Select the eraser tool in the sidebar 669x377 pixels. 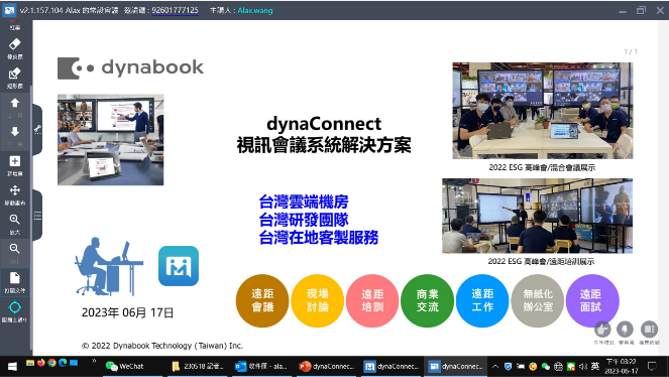tap(15, 48)
